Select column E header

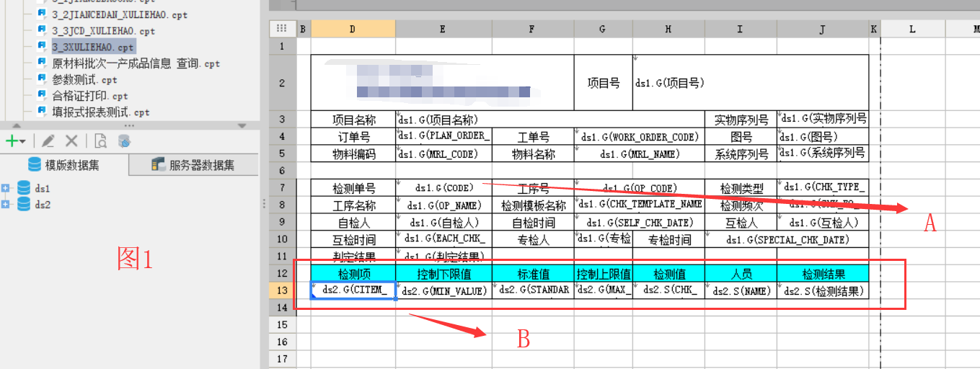pyautogui.click(x=443, y=29)
